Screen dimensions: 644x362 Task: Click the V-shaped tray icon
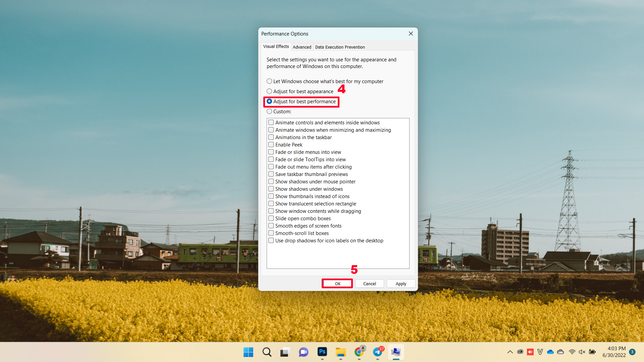tap(540, 352)
